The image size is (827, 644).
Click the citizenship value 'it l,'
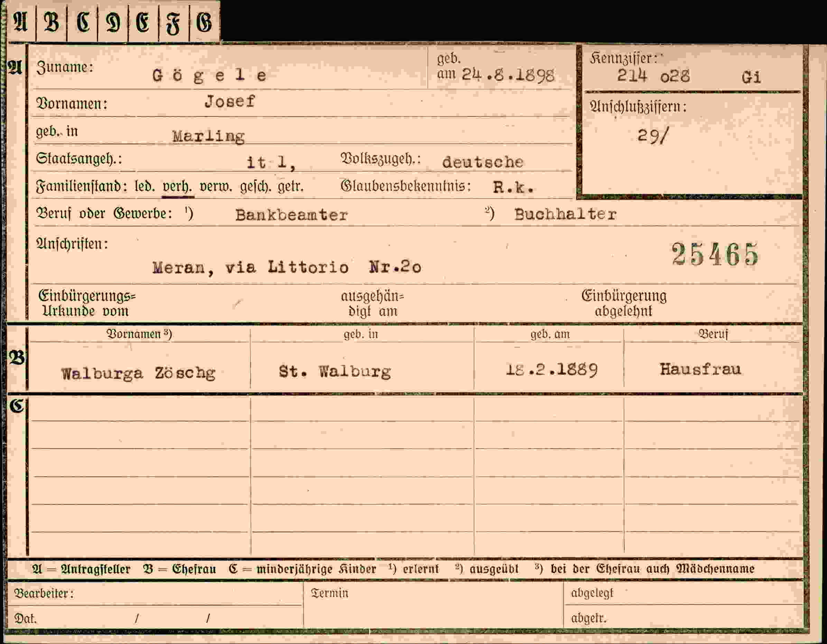coord(271,163)
